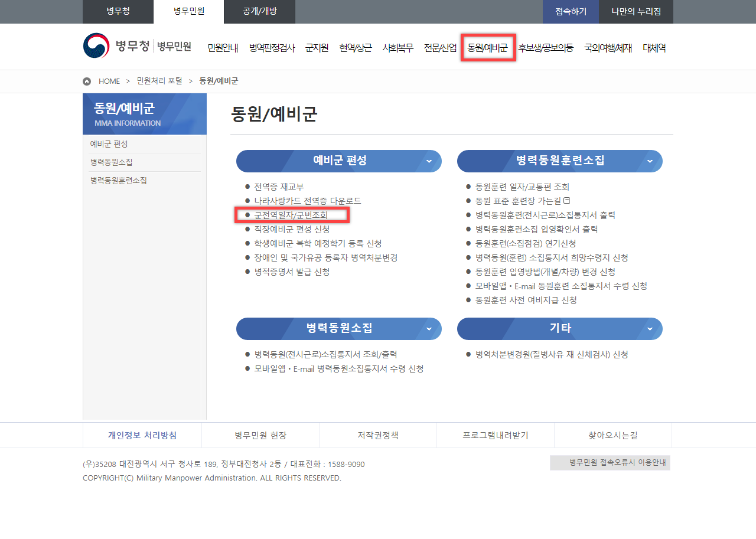Open the 병역판정검사 navigation menu
Screen dimensions: 756x539
(272, 48)
